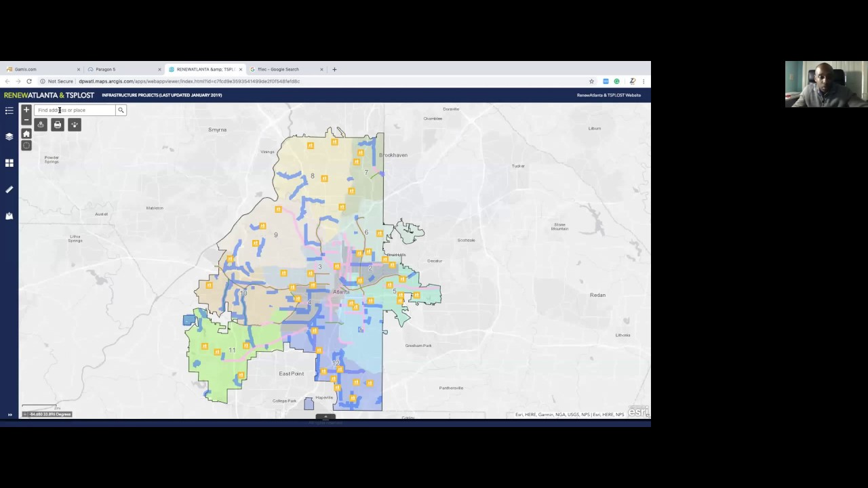Image resolution: width=868 pixels, height=488 pixels.
Task: Select the Measurement ruler tool
Action: point(9,190)
